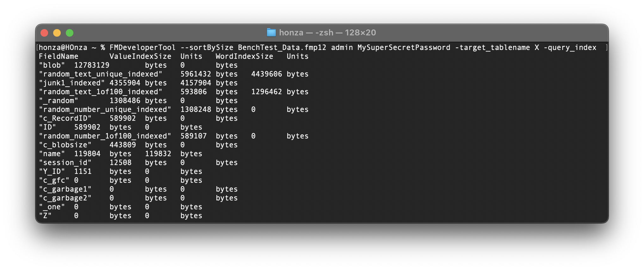Image resolution: width=644 pixels, height=270 pixels.
Task: Click the FieldName column header
Action: pyautogui.click(x=59, y=57)
